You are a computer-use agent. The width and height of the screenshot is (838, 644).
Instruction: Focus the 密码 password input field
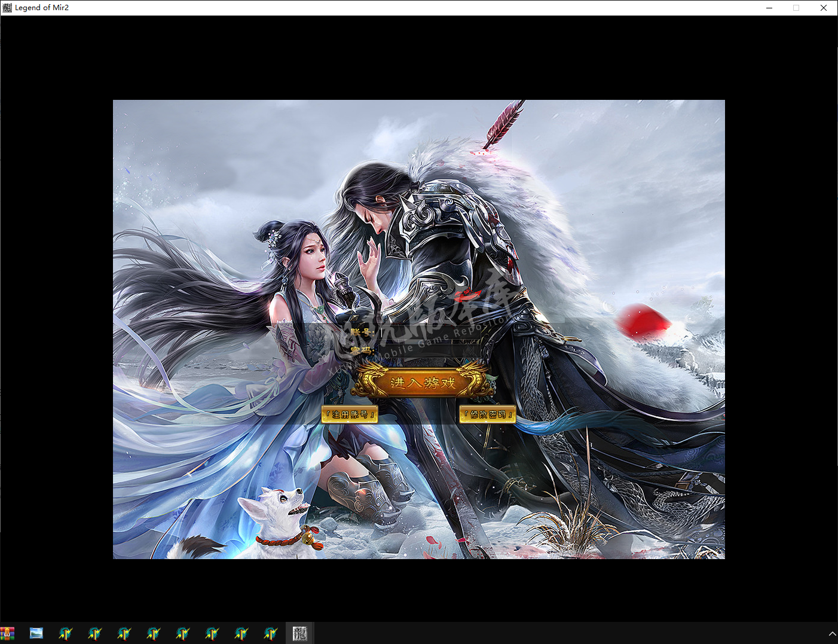(429, 350)
